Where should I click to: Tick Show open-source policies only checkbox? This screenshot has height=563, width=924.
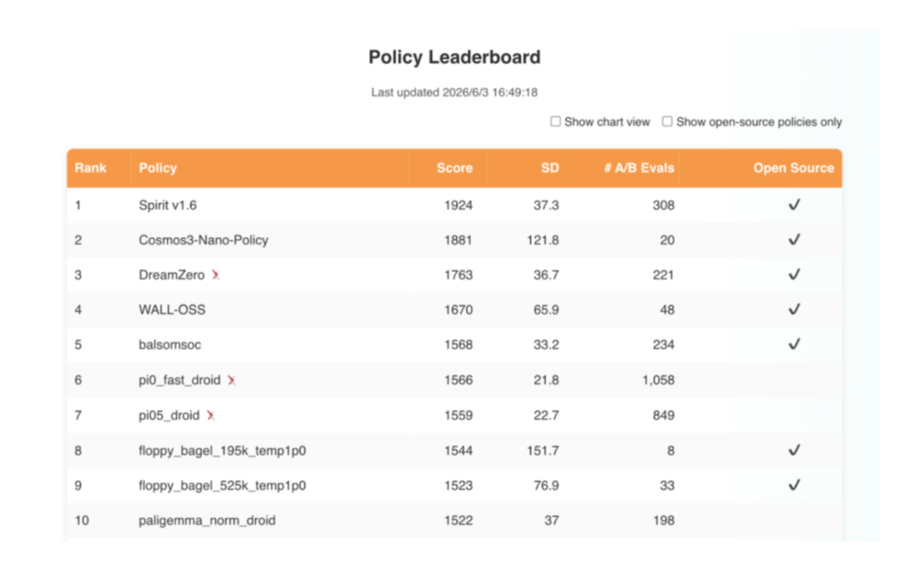pos(667,121)
